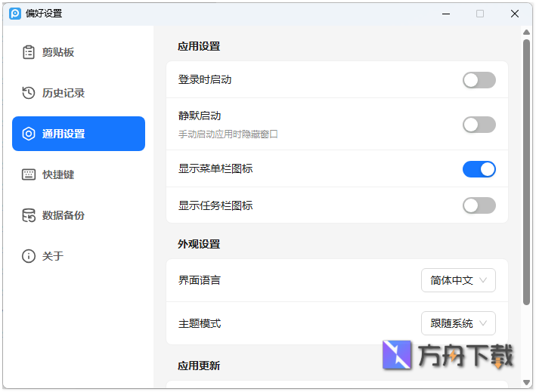The image size is (536, 392).
Task: Click the scrollbar down arrow
Action: tap(526, 382)
